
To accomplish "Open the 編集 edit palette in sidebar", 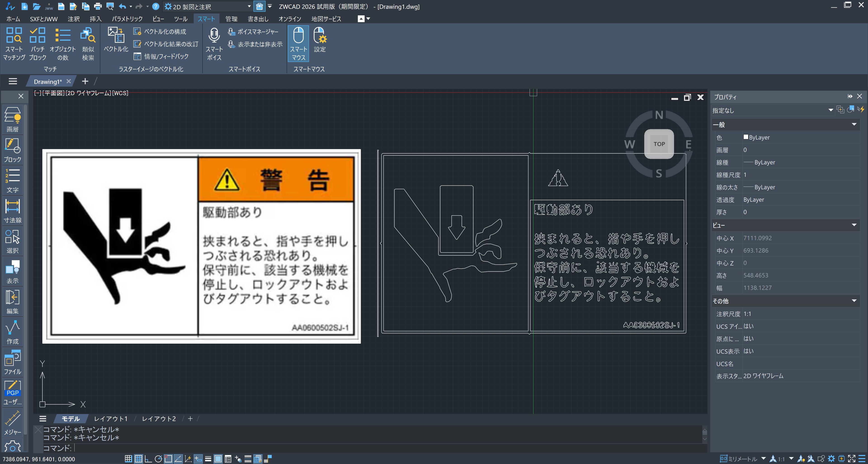I will click(13, 302).
